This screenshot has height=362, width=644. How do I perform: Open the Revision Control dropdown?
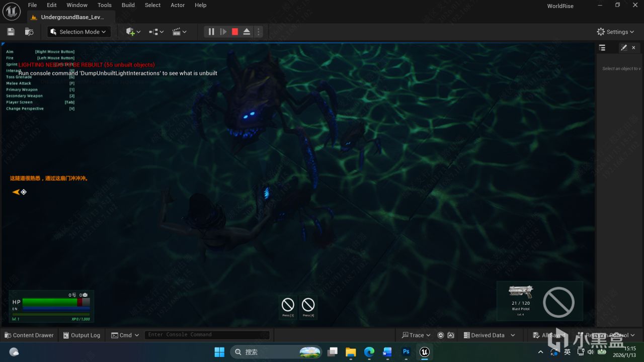(605, 335)
